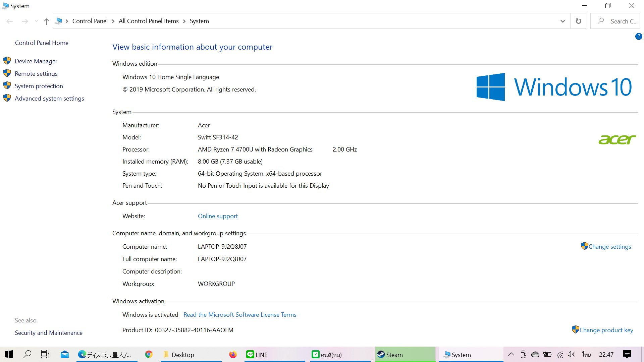Click the Search Control Panel field
Screen dimensions: 644x362
(x=615, y=21)
